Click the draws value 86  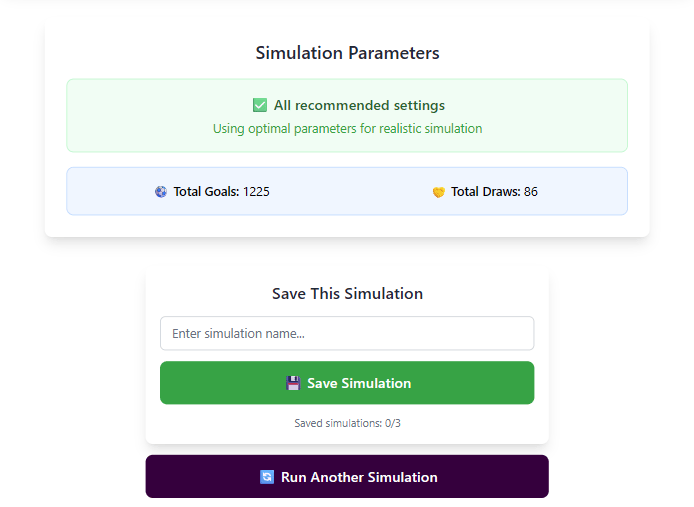point(530,191)
